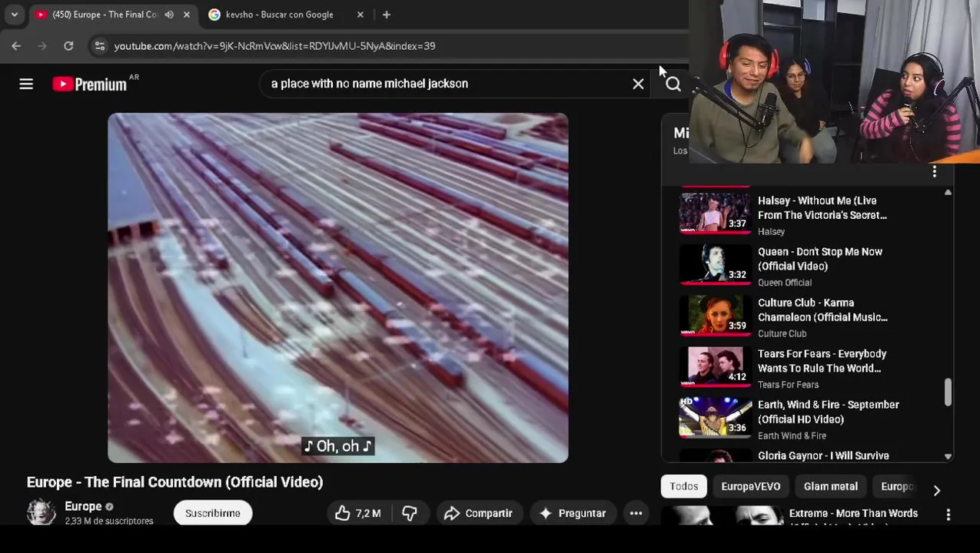Reload the page with refresh icon
Screen dimensions: 980x553
(x=68, y=46)
